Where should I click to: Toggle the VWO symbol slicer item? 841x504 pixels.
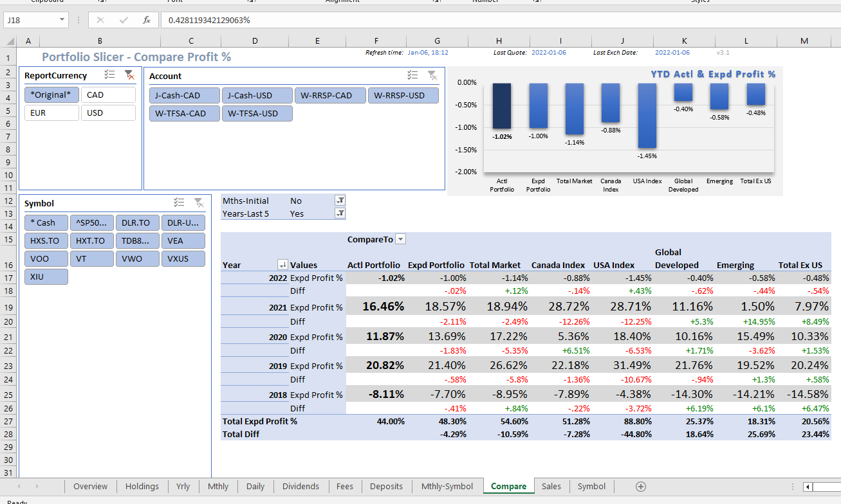click(x=137, y=258)
